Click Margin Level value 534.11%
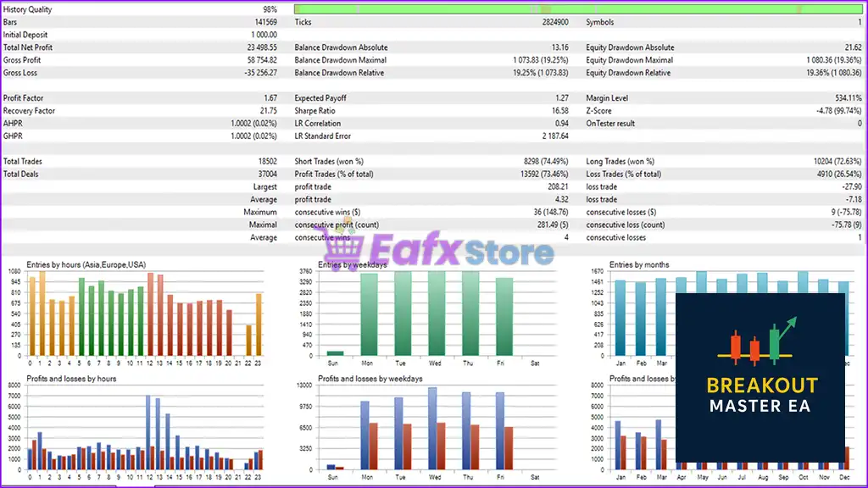Screen dimensions: 868x488 848,98
